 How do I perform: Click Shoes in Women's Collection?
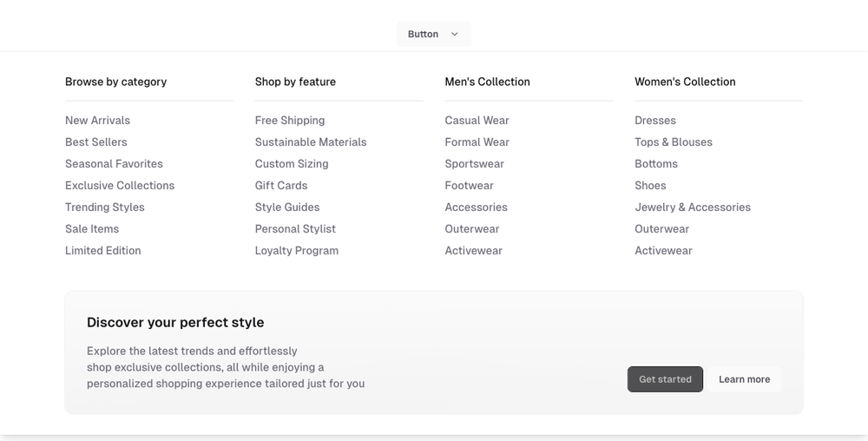coord(650,186)
